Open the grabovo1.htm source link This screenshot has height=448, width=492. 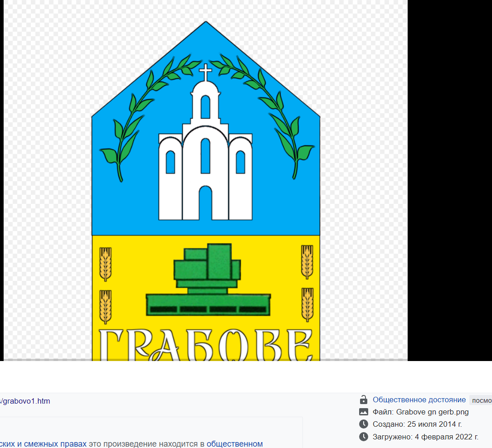[x=25, y=401]
